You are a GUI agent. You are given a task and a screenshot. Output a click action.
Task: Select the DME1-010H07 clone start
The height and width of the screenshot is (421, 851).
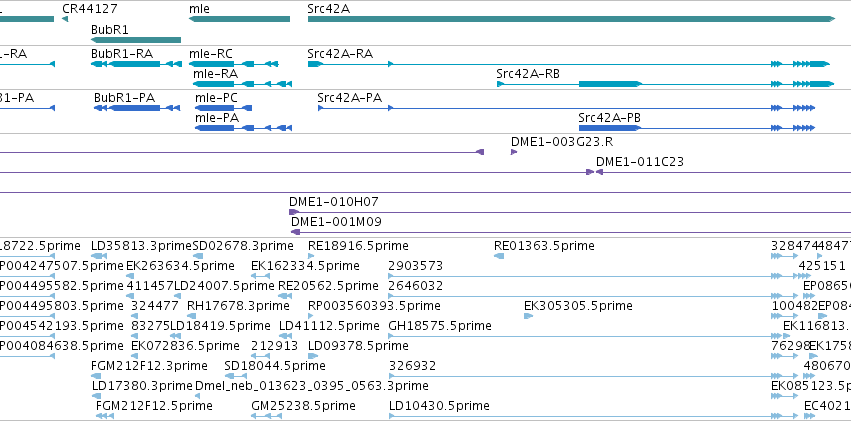point(294,212)
